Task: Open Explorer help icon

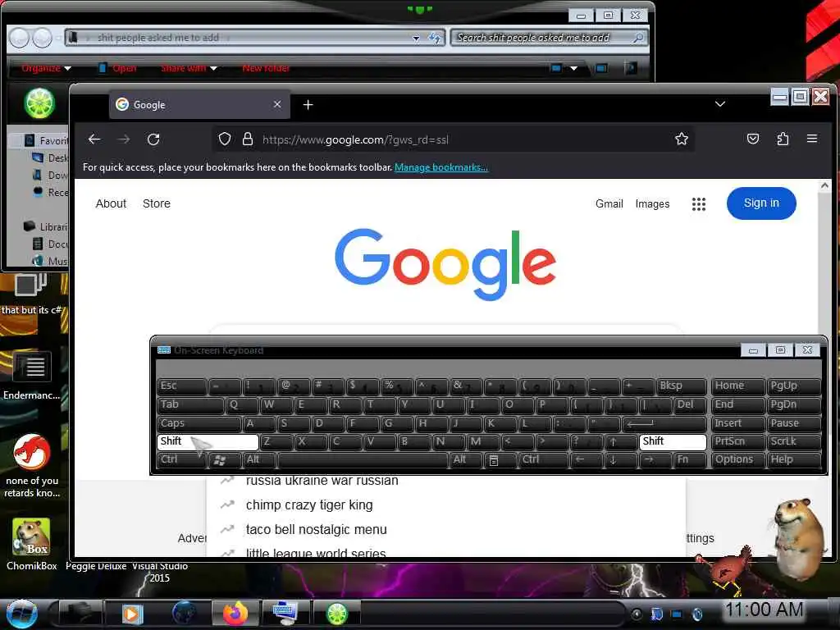Action: coord(631,68)
